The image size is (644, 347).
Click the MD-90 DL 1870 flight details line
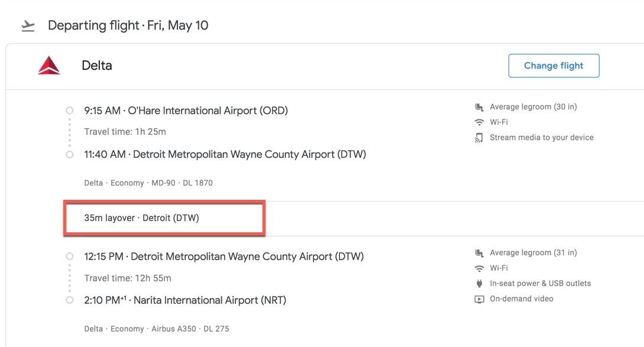click(148, 183)
